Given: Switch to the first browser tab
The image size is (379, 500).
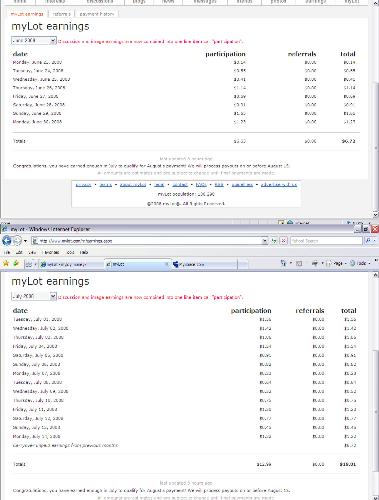Looking at the screenshot, I should (x=72, y=264).
